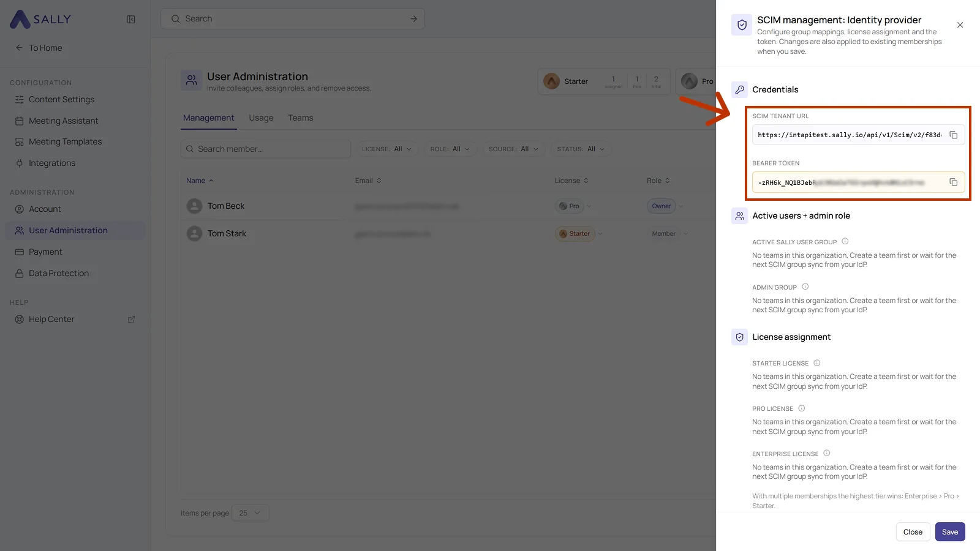This screenshot has width=980, height=551.
Task: Copy the SCIM tenant URL
Action: pos(954,135)
